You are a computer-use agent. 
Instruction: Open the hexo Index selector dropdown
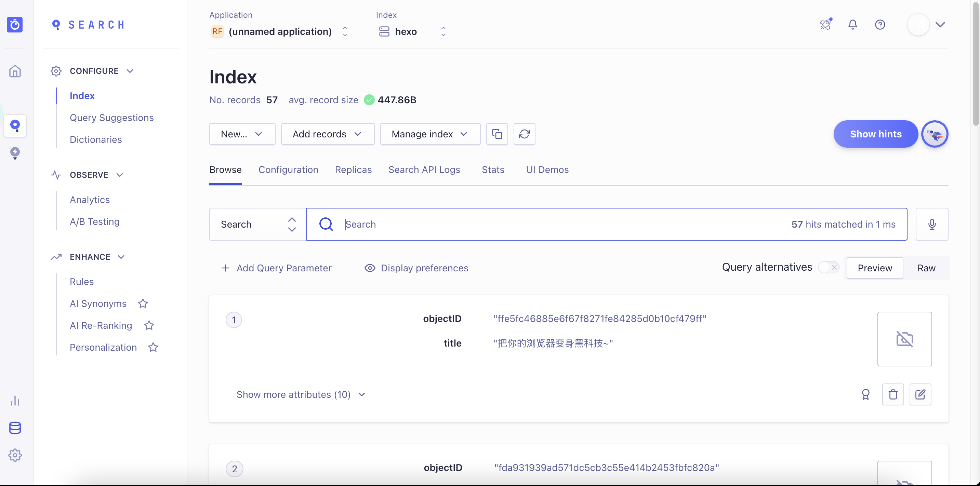coord(412,31)
